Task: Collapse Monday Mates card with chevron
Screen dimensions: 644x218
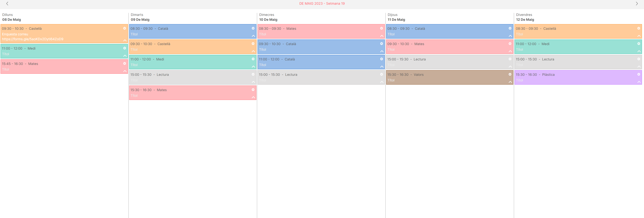Action: [x=125, y=71]
